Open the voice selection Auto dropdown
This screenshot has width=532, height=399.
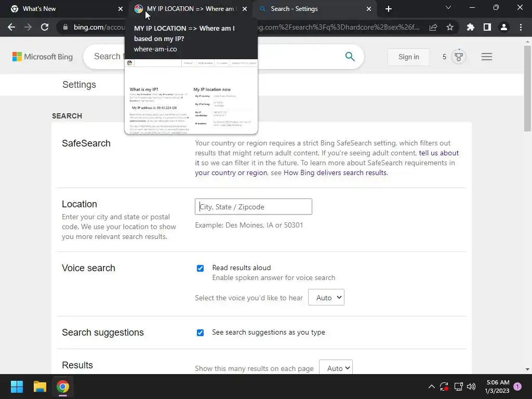326,297
